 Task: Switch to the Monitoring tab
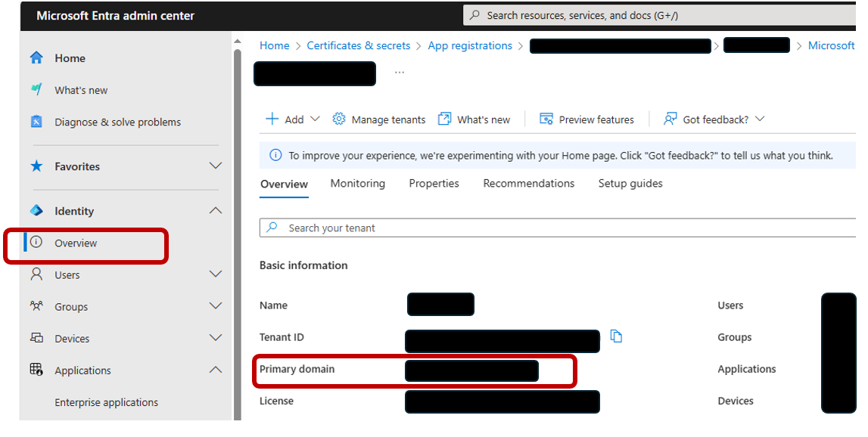[358, 183]
